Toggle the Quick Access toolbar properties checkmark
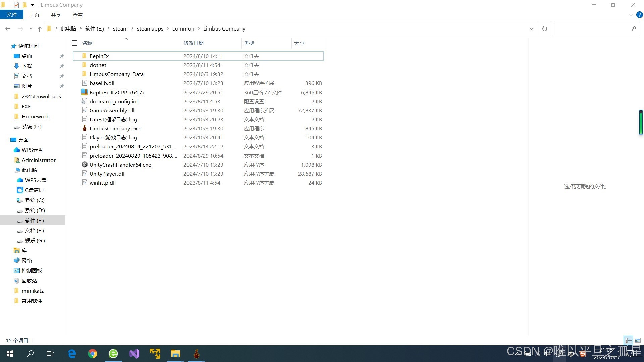 [16, 5]
